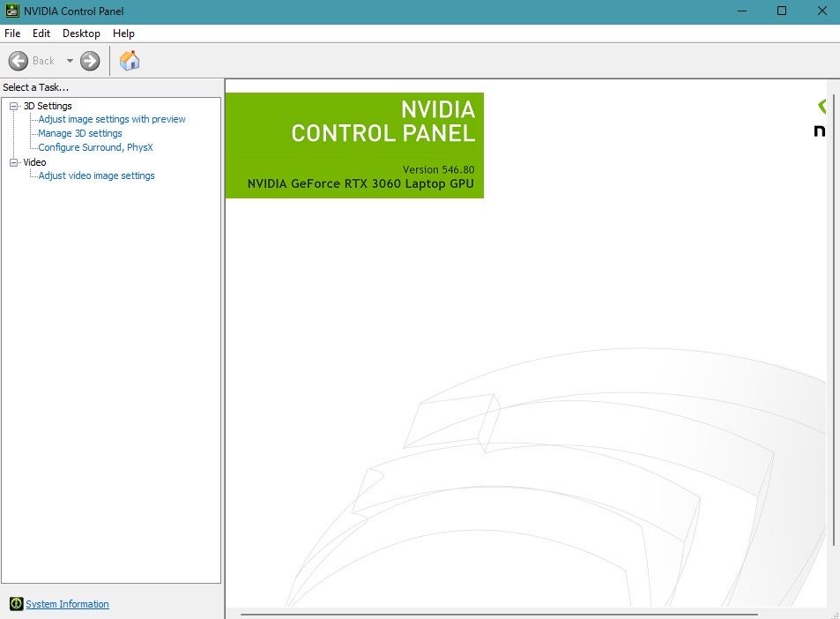The image size is (840, 619).
Task: Click the horizontal scrollbar at the bottom
Action: (x=499, y=615)
